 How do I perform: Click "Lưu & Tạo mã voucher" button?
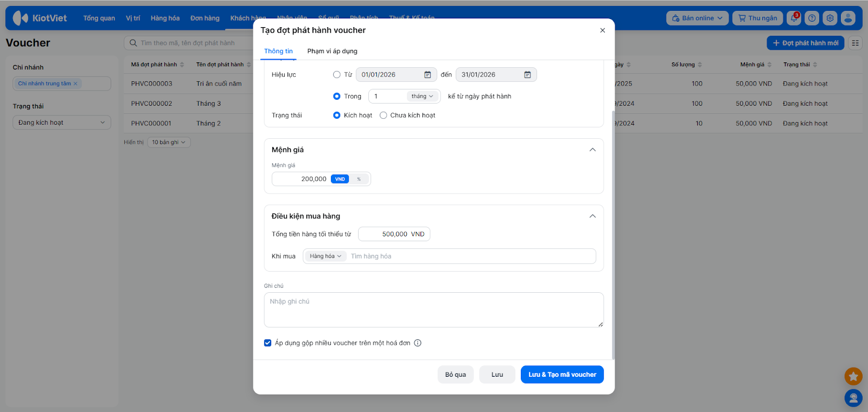562,375
